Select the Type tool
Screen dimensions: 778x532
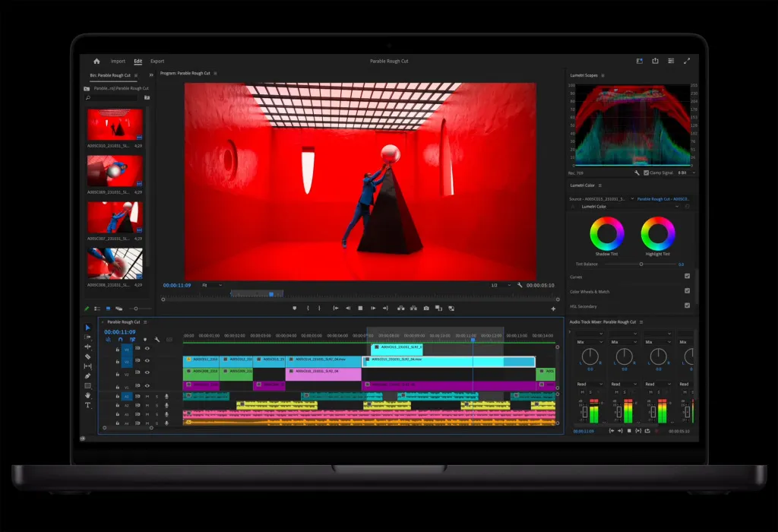click(88, 405)
